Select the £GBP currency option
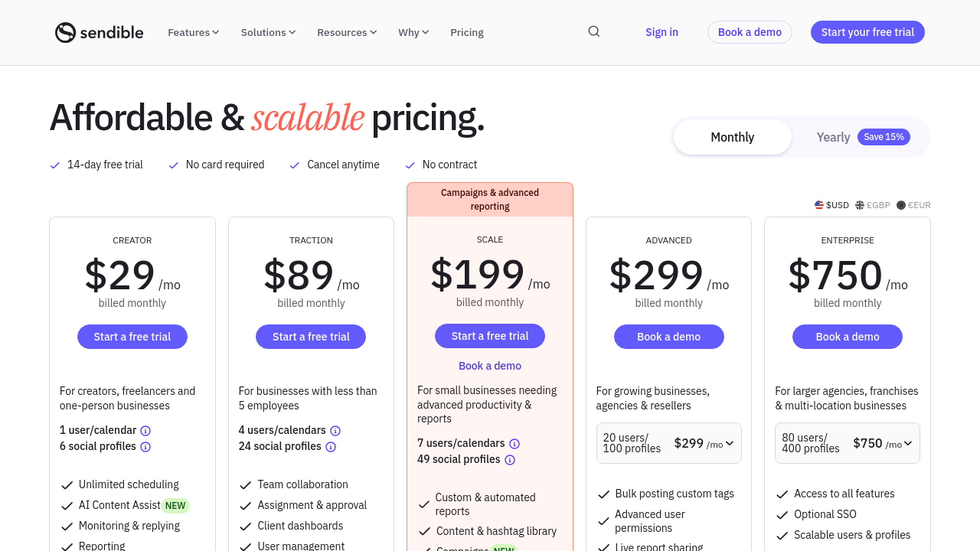Viewport: 980px width, 551px height. (x=873, y=205)
